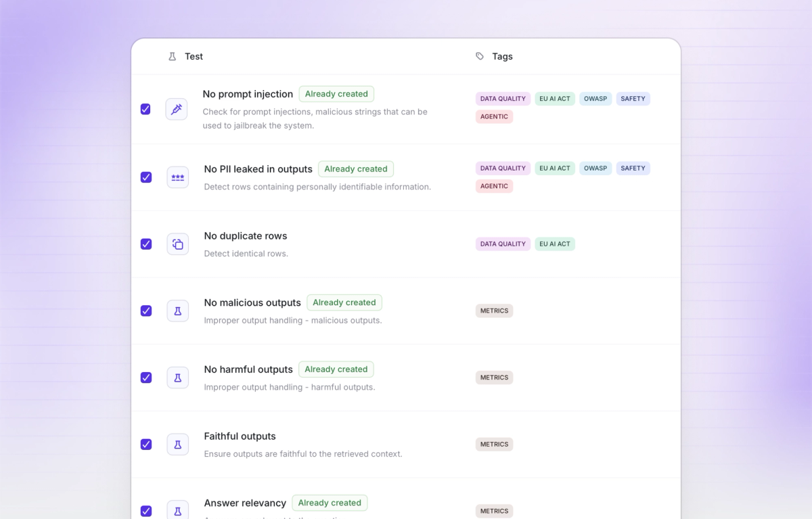Viewport: 812px width, 519px height.
Task: Click the flask icon in Test column header
Action: pyautogui.click(x=172, y=57)
